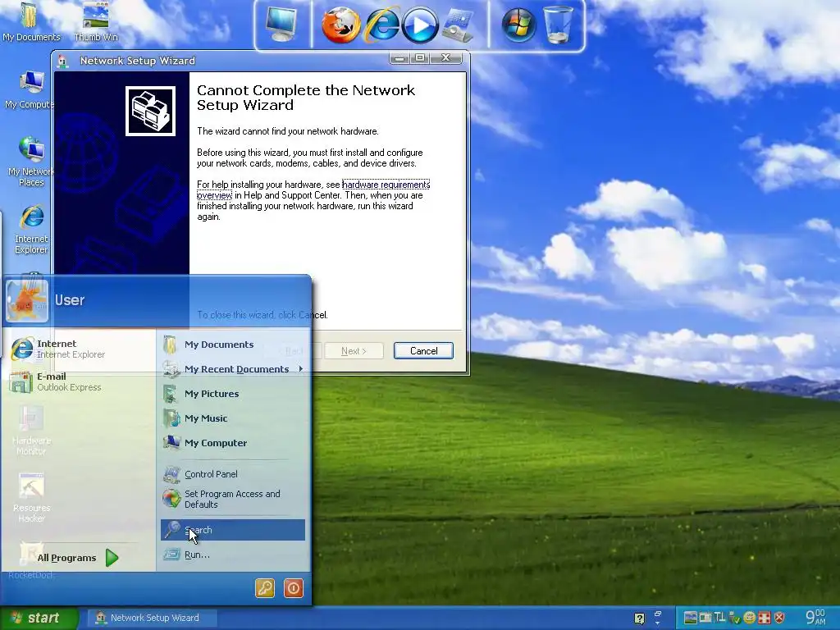Open E-mail Outlook Express from Start menu
The image size is (840, 630).
[x=80, y=381]
